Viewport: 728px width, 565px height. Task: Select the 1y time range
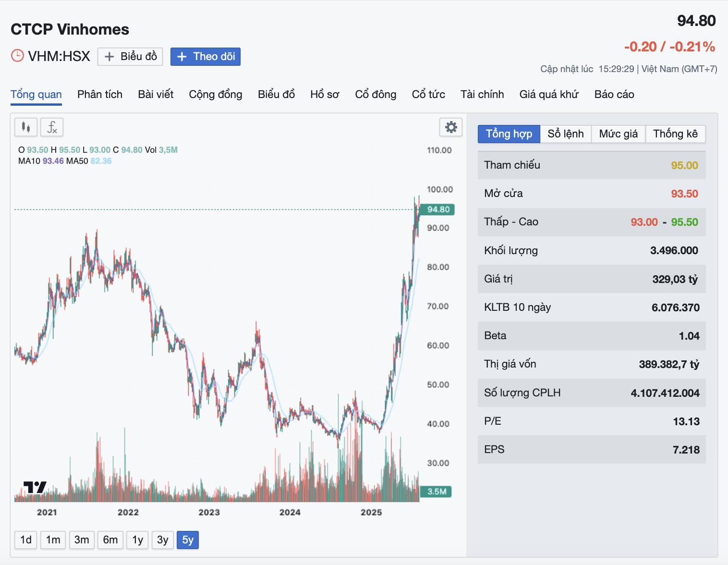coord(138,540)
